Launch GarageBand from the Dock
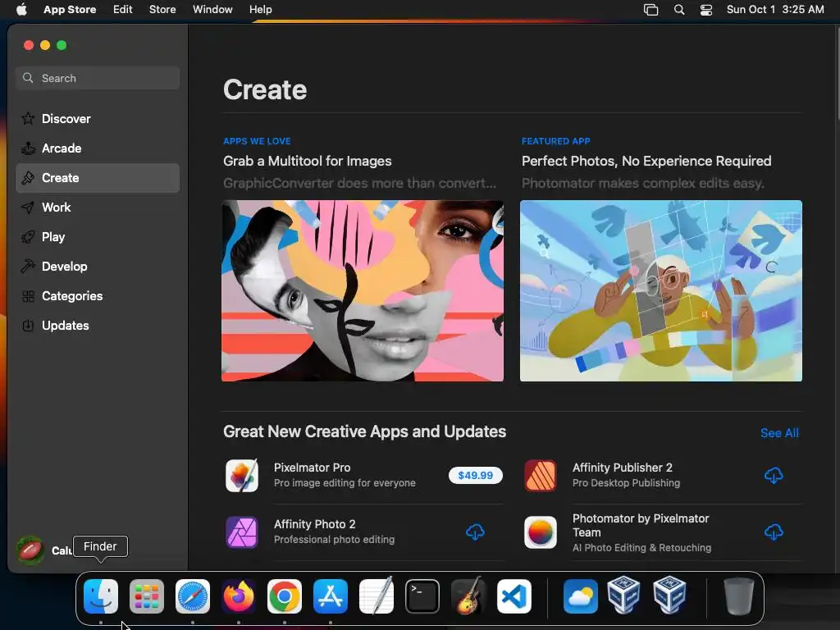 [x=468, y=596]
